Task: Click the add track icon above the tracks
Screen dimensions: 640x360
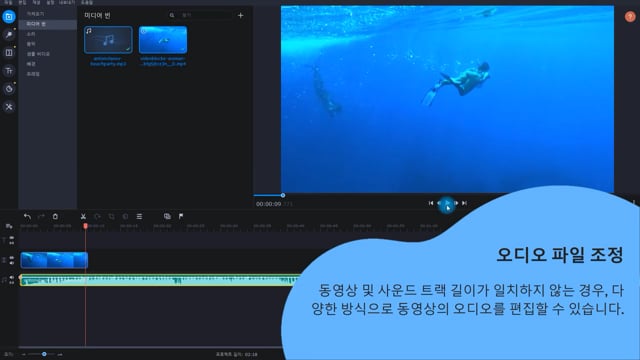Action: click(9, 226)
